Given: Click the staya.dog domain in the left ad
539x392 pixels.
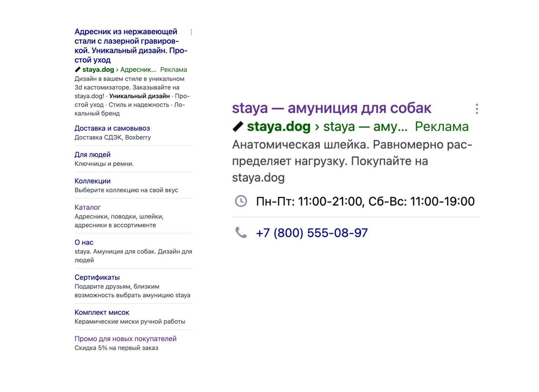Looking at the screenshot, I should coord(98,70).
